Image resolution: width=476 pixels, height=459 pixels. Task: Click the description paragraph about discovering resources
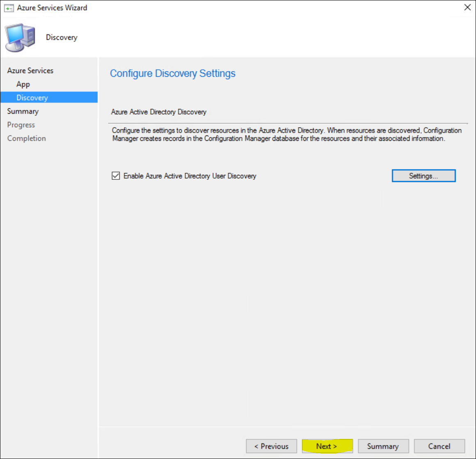(287, 134)
